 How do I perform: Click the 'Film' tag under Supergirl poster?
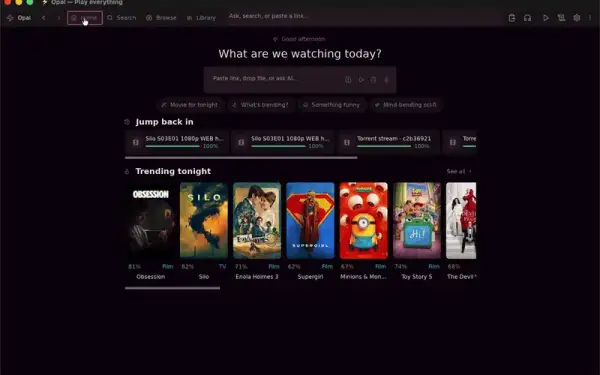[327, 266]
